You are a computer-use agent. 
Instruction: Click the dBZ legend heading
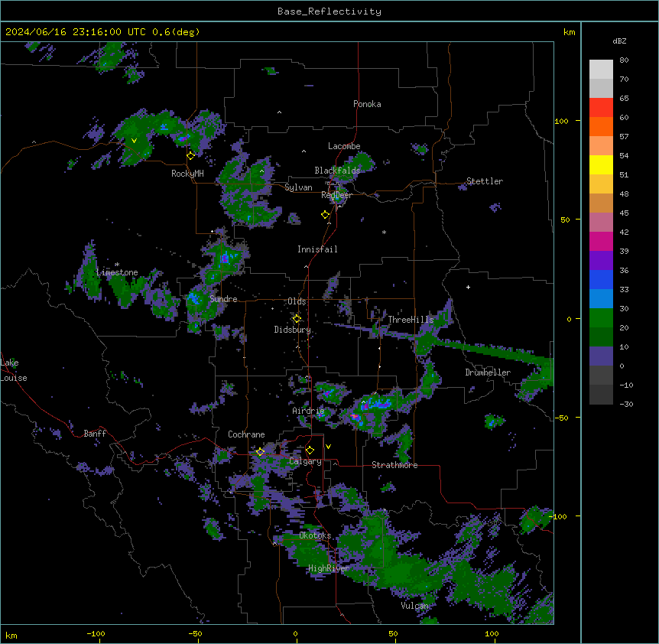pos(619,41)
